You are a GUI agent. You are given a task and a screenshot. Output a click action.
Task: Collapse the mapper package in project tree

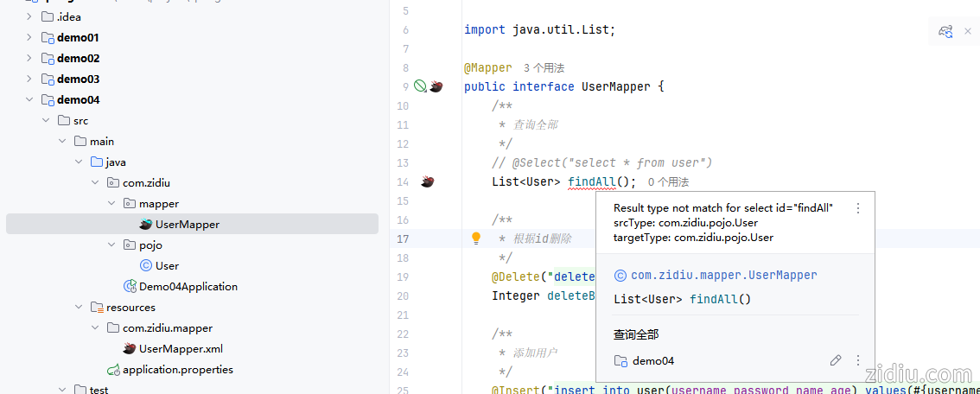pyautogui.click(x=111, y=203)
